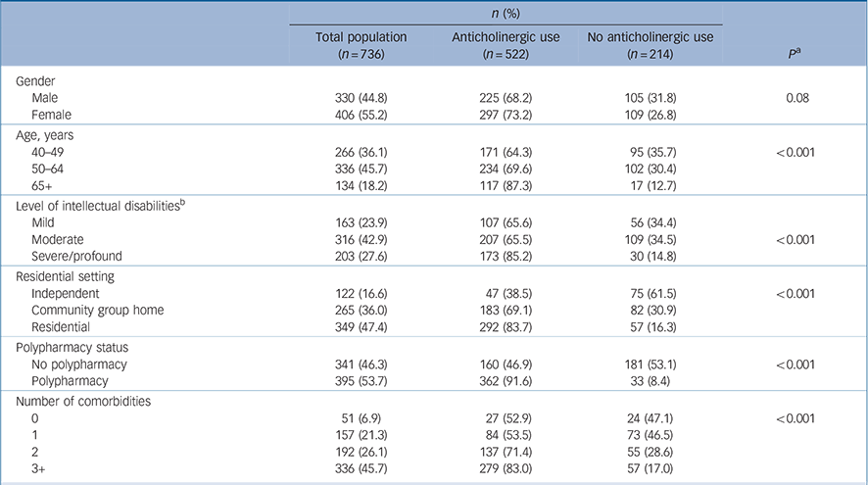Click the "65+" age group label

[x=43, y=185]
